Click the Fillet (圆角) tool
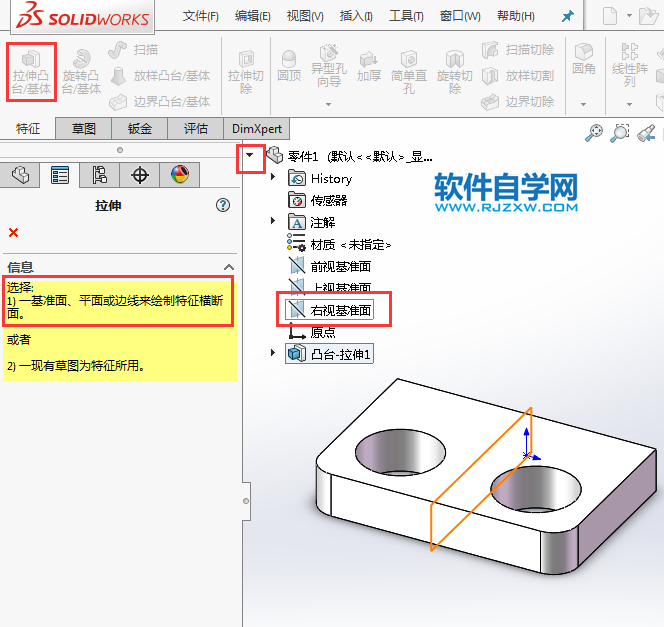 click(584, 59)
